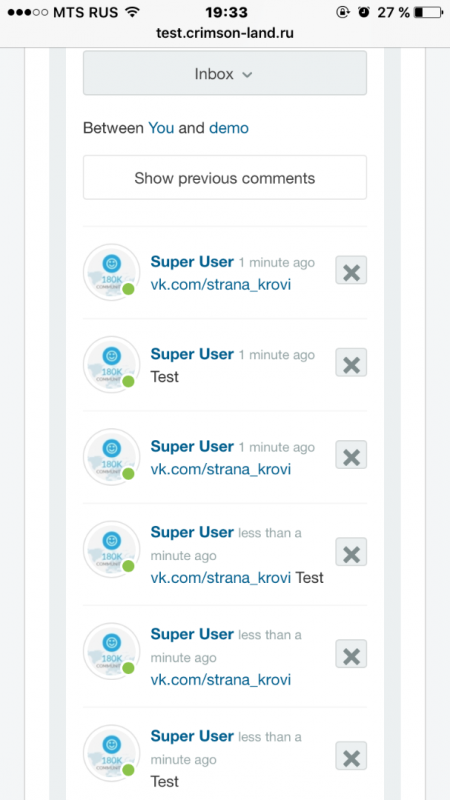Show previous comments

[x=224, y=178]
